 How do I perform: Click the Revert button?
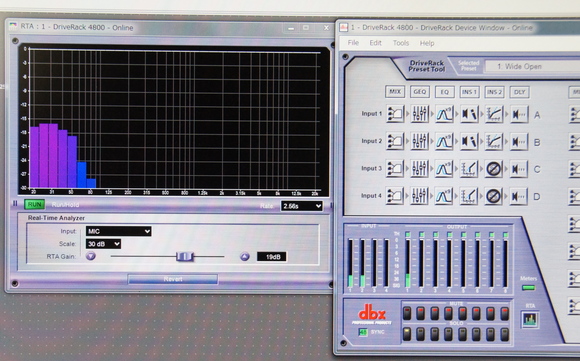coord(173,279)
